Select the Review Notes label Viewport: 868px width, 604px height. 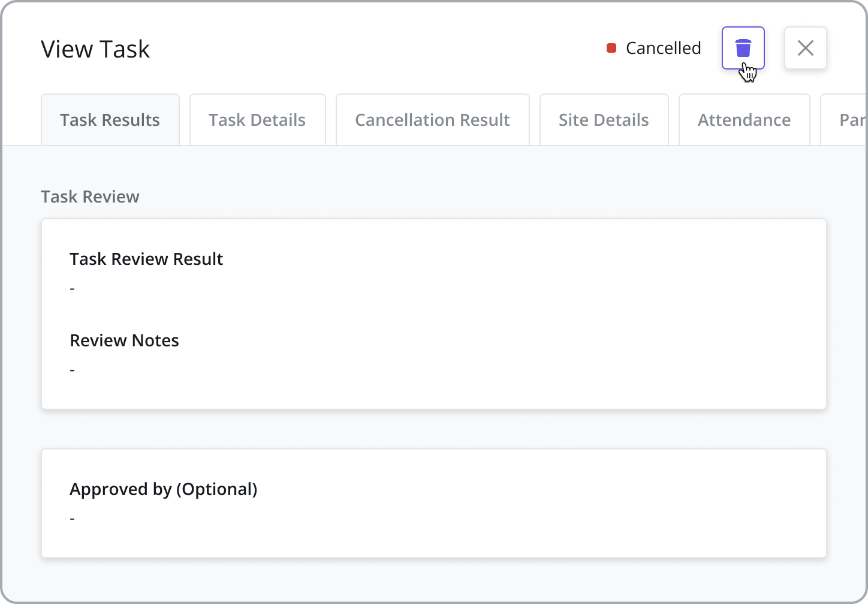click(x=125, y=340)
